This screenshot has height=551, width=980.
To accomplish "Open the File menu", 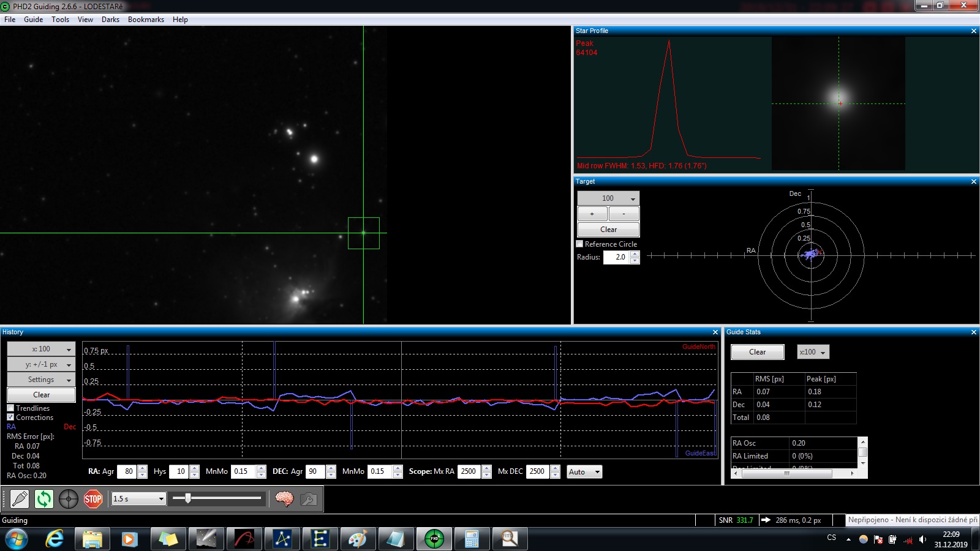I will [x=10, y=20].
